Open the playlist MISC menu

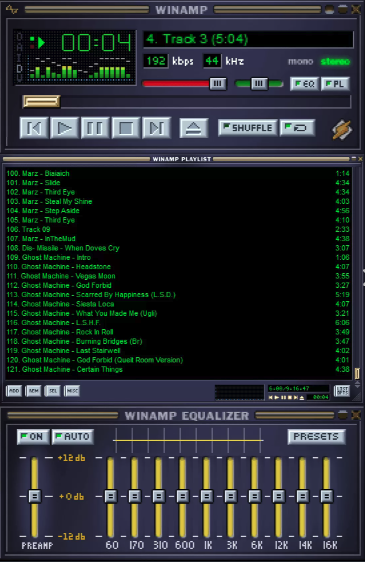pyautogui.click(x=72, y=391)
